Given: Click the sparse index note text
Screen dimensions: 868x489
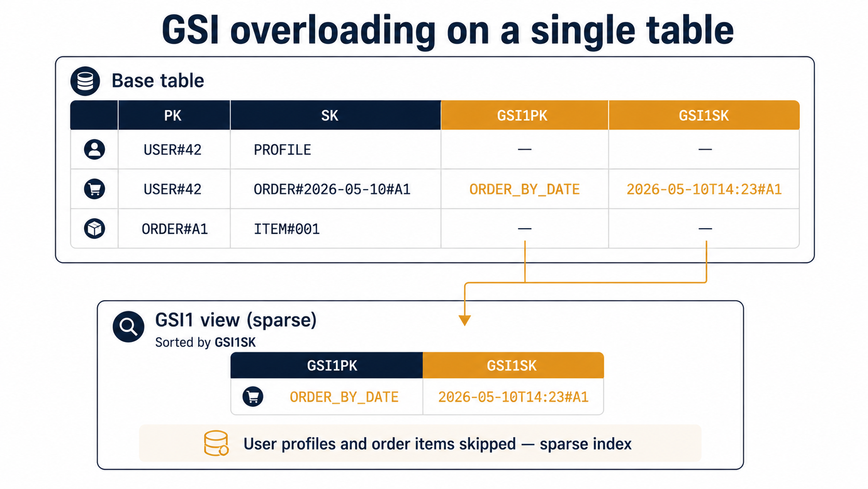Looking at the screenshot, I should tap(438, 444).
